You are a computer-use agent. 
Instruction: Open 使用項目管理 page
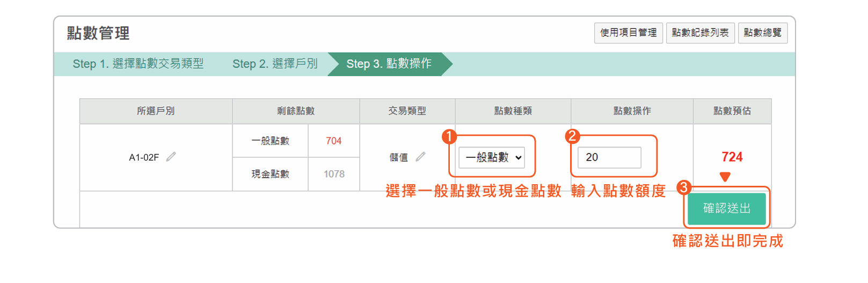point(629,33)
